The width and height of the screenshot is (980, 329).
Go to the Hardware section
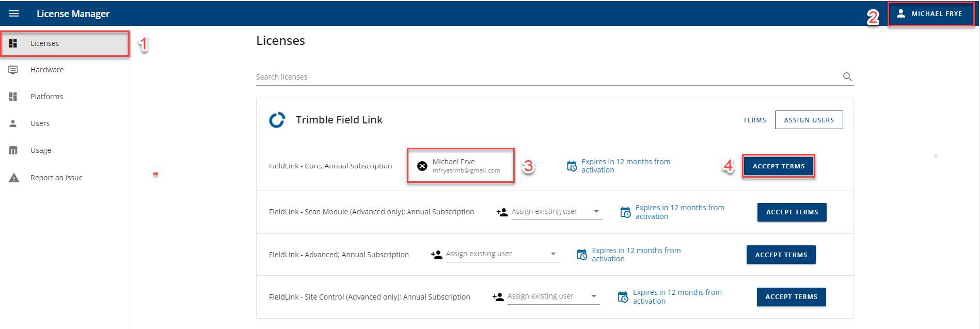coord(46,70)
